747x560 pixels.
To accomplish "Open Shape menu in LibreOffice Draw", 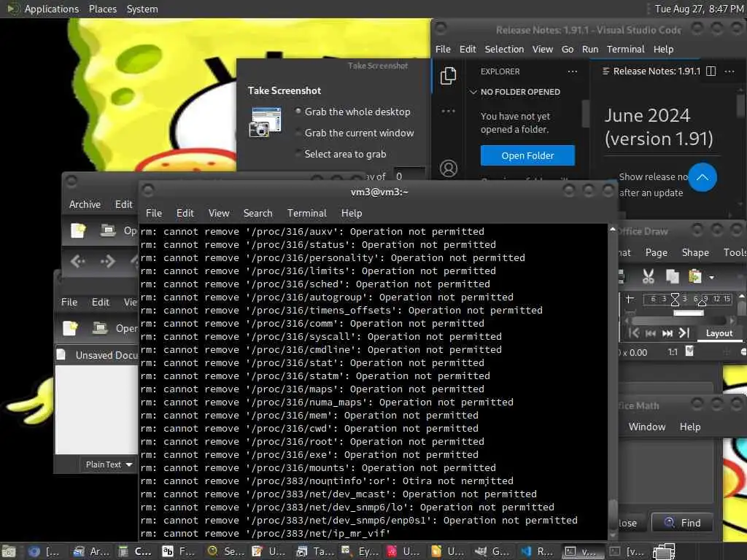I will 695,252.
